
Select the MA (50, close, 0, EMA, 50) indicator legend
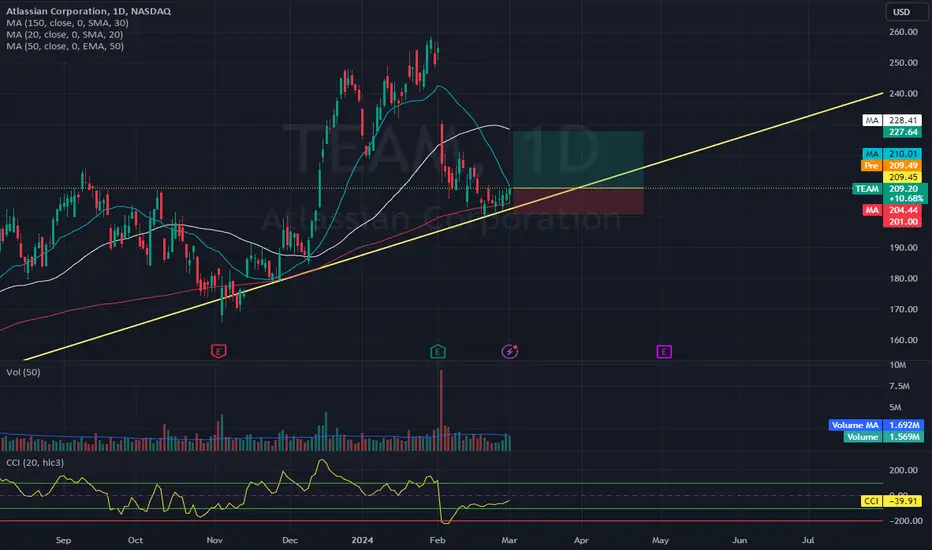coord(65,46)
